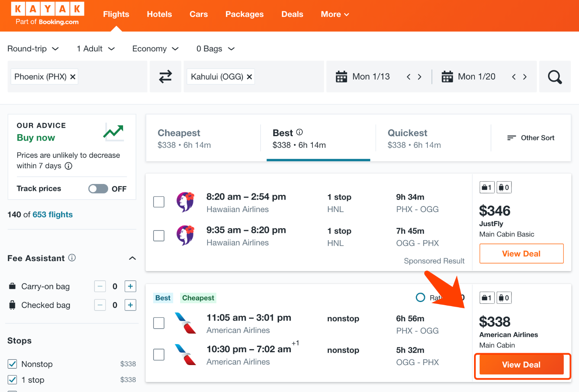579x392 pixels.
Task: Click the Other Sort lines icon
Action: [511, 138]
